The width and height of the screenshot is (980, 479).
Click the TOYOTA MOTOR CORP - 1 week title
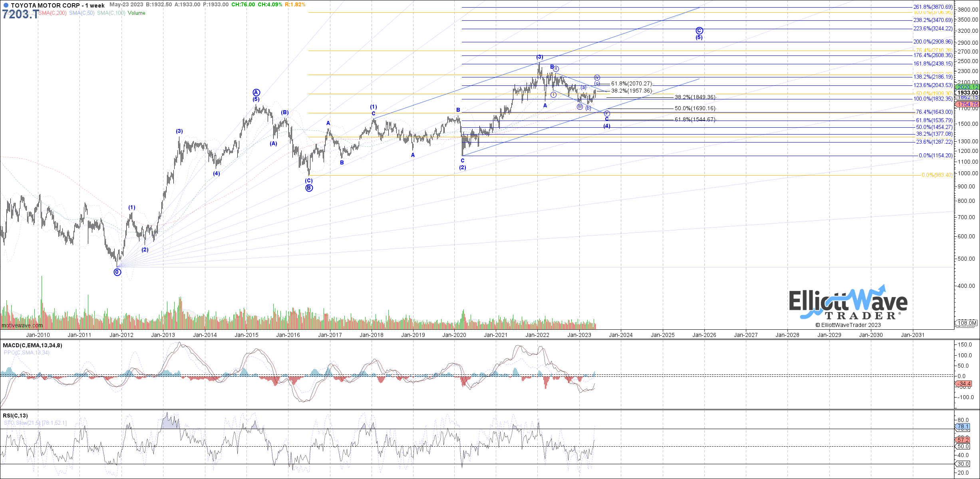pos(58,6)
